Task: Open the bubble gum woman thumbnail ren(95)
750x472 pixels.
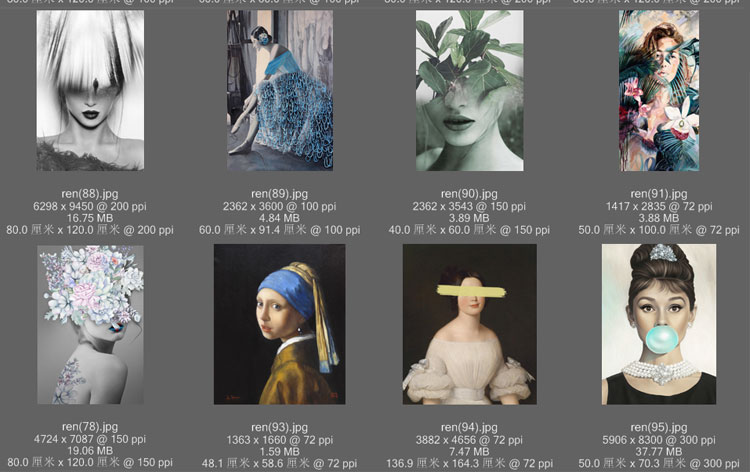Action: (x=658, y=324)
